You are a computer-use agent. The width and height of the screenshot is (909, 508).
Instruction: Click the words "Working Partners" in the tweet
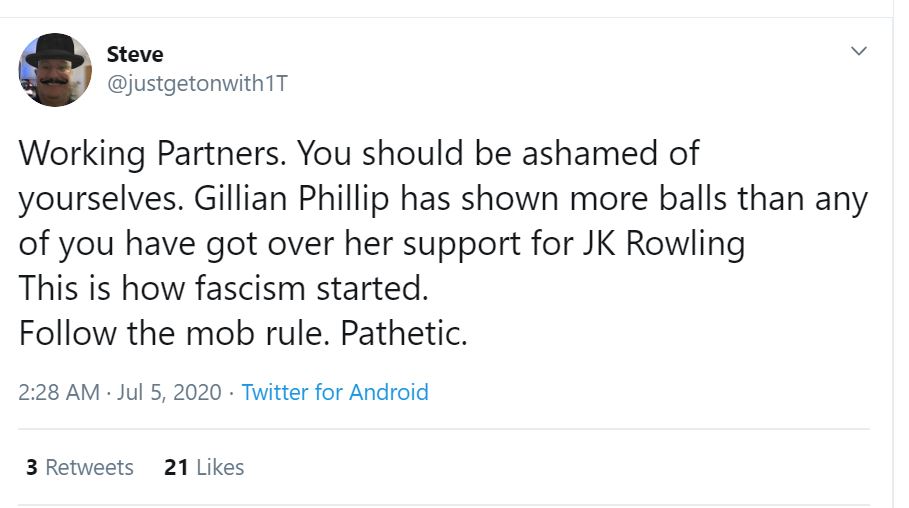point(151,154)
